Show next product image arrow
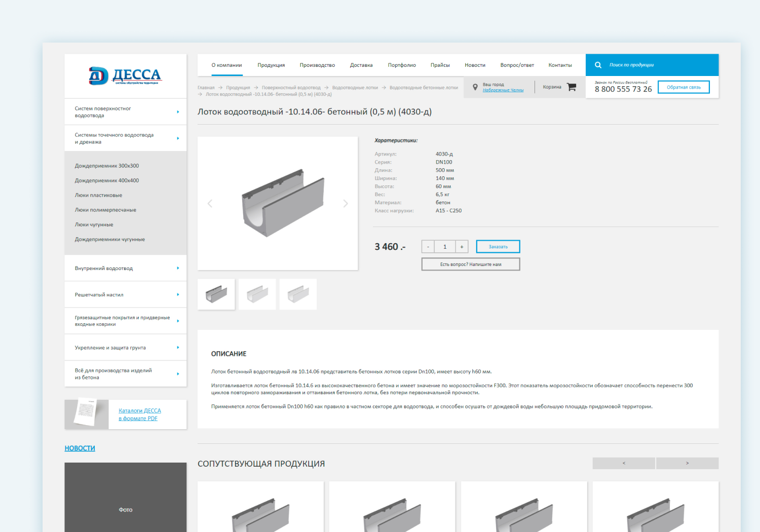 click(346, 204)
